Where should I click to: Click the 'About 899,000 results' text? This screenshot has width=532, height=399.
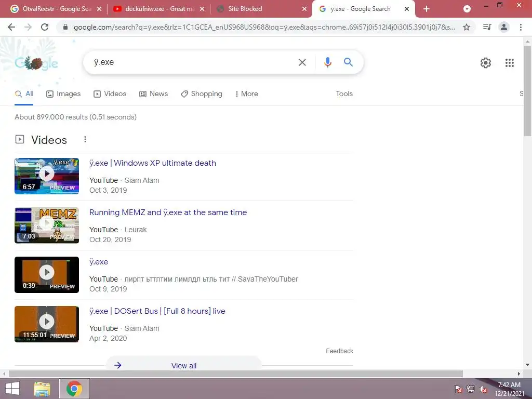tap(75, 117)
